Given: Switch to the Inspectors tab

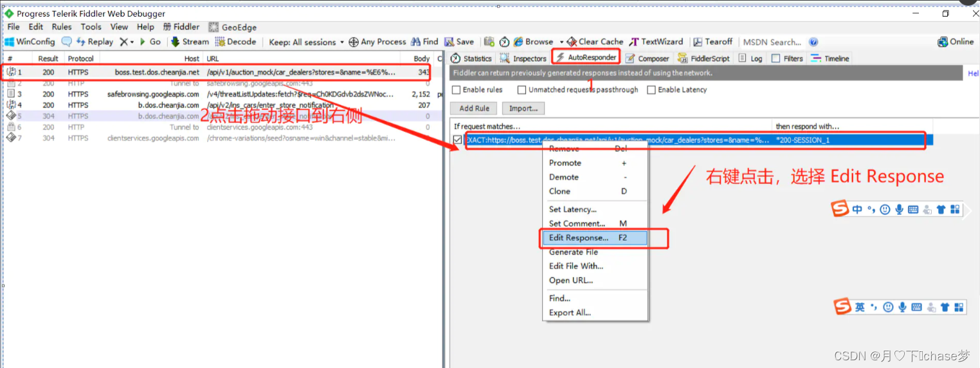Looking at the screenshot, I should click(x=523, y=59).
